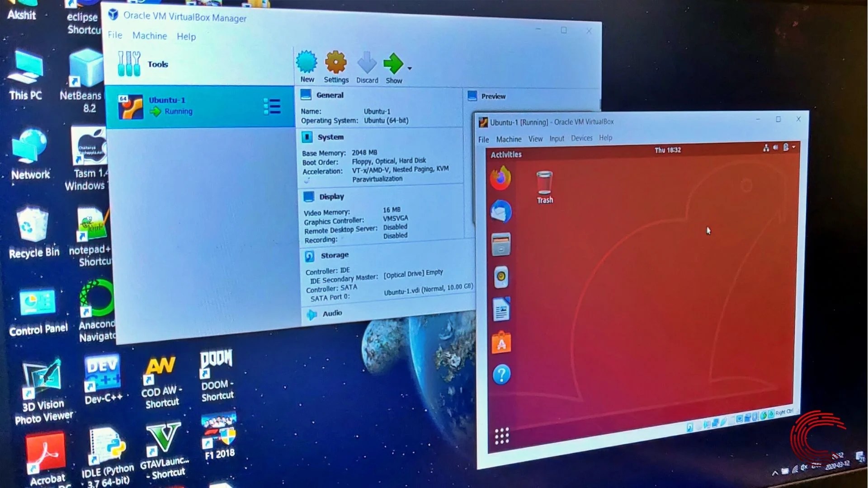The image size is (868, 488).
Task: Select the Network desktop icon
Action: [x=30, y=155]
